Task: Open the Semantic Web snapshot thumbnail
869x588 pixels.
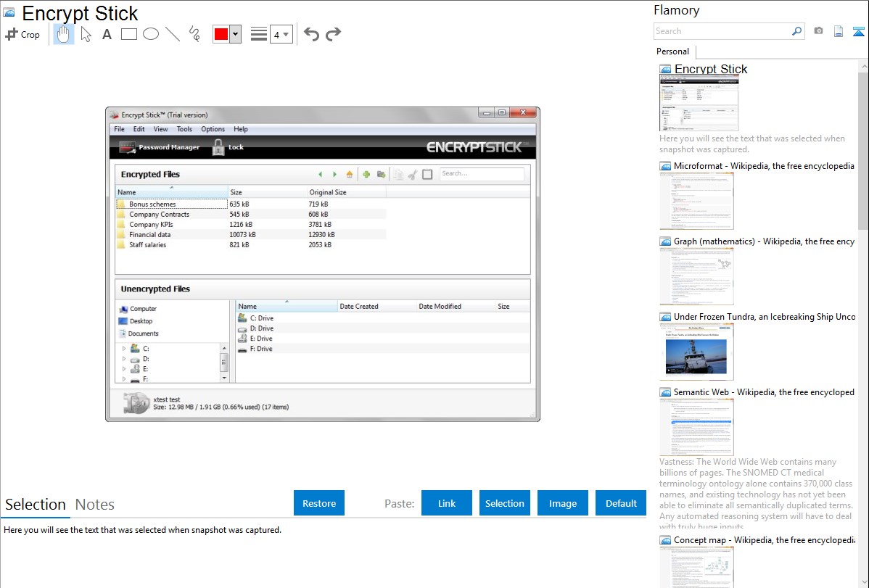Action: (x=696, y=426)
